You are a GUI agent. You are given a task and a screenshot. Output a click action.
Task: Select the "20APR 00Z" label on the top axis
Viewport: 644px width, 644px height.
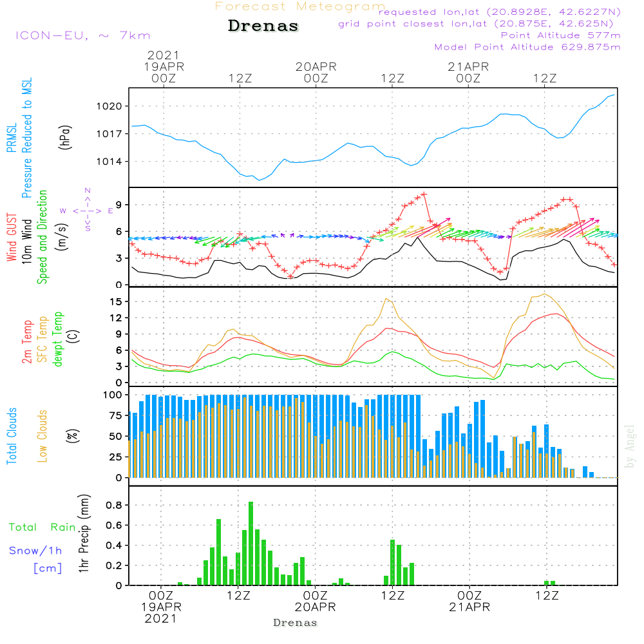pos(316,72)
